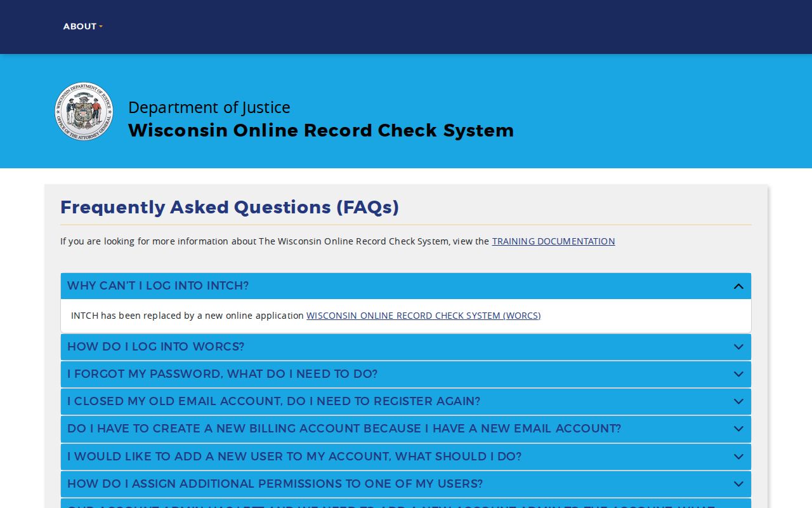812x508 pixels.
Task: Click 'HOW DO I ASSIGN ADDITIONAL PERMISSIONS' question
Action: tap(275, 484)
